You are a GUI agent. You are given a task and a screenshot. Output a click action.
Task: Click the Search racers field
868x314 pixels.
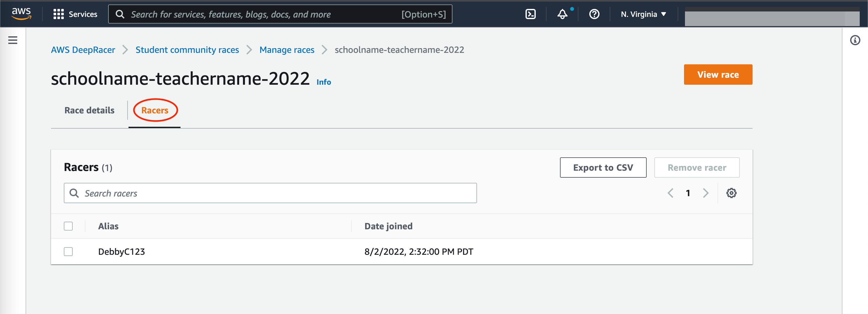click(x=270, y=193)
